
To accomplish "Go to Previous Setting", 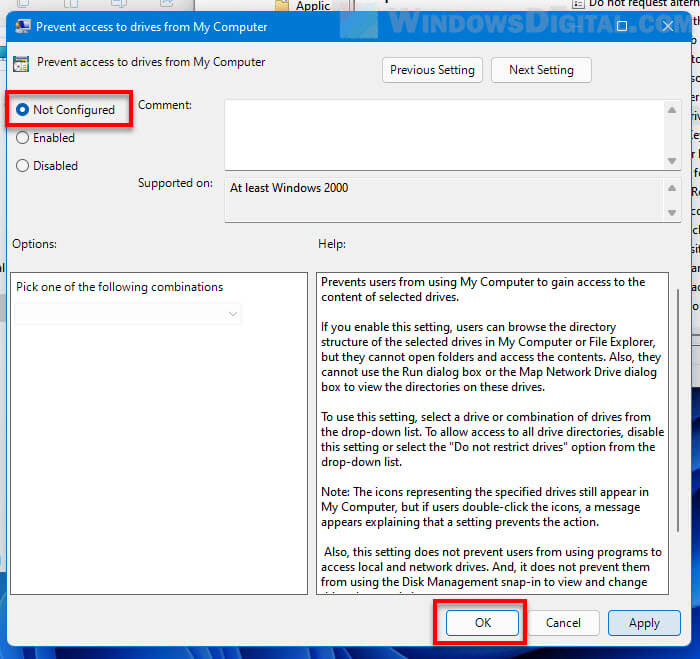I will tap(433, 70).
